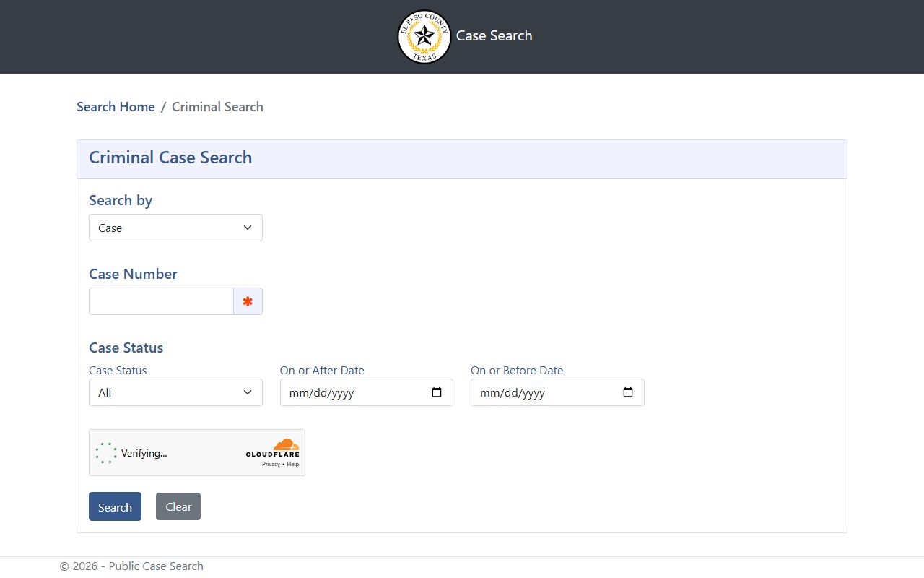This screenshot has height=578, width=924.
Task: Click the Case Search header title
Action: [x=494, y=35]
